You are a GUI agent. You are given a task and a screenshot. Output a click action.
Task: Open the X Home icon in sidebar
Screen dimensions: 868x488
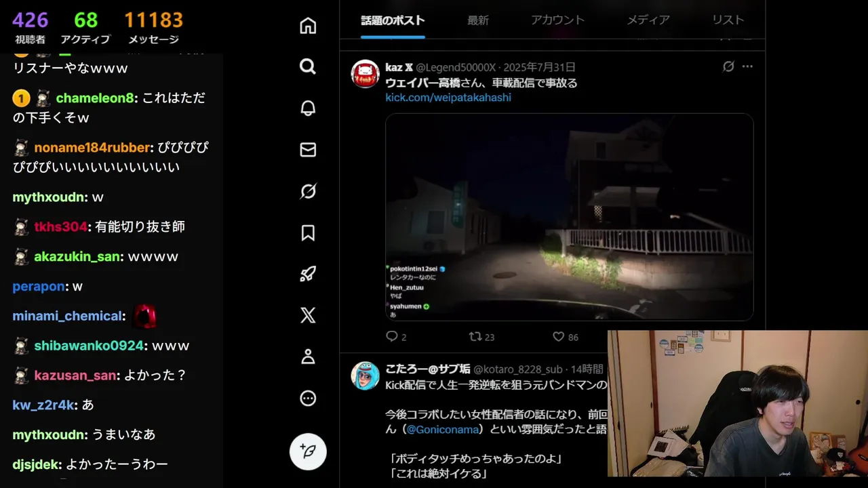coord(308,26)
